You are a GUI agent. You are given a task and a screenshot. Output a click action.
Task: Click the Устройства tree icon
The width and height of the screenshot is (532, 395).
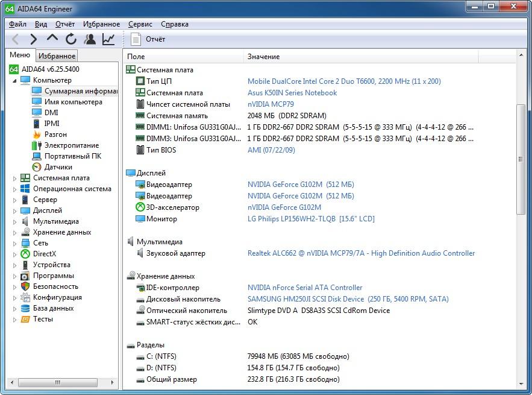[x=25, y=265]
